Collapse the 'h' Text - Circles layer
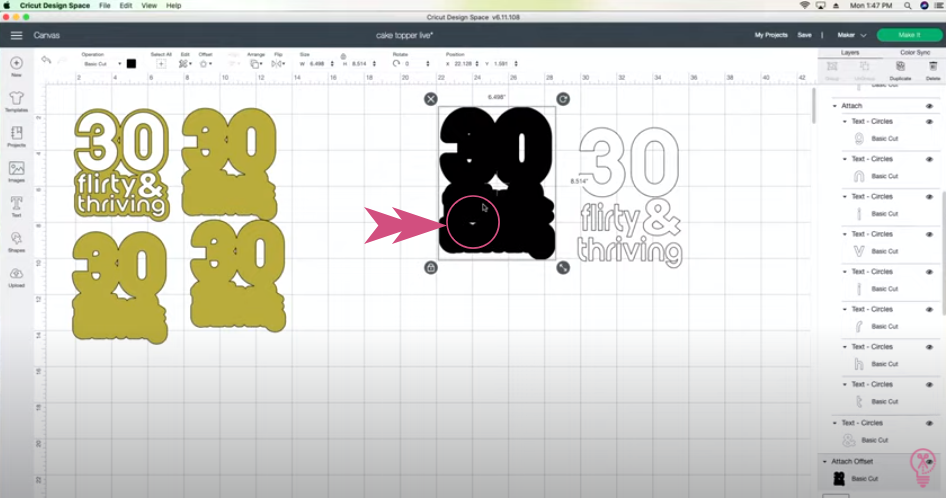 pos(845,347)
